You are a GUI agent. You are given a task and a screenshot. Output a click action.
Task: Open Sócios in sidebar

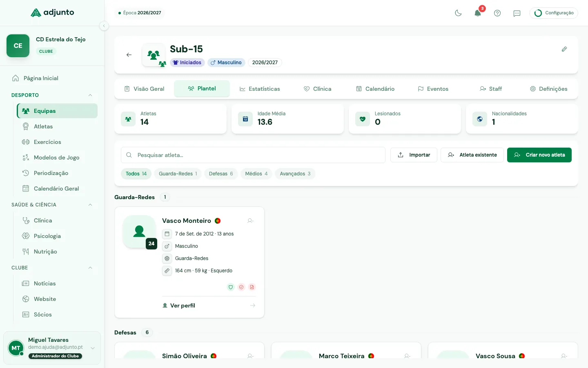(57, 314)
